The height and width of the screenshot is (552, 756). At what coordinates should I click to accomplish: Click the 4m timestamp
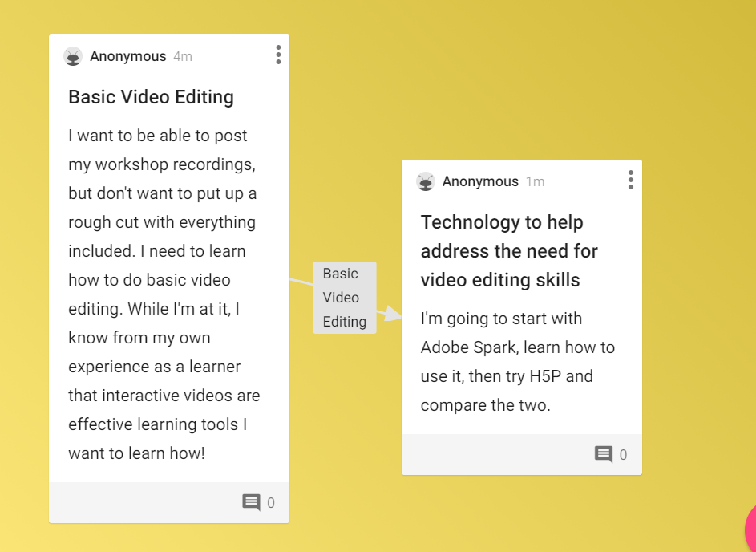183,56
